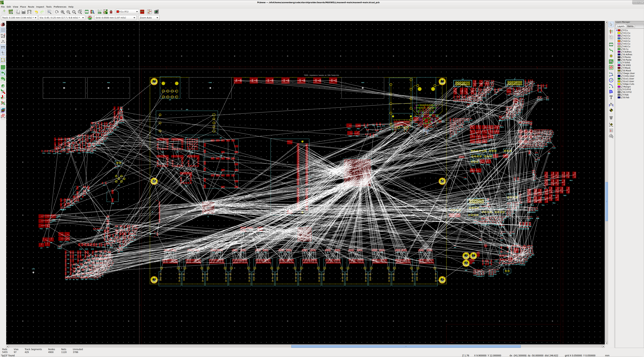Click the vertical scrollbar thumb
The height and width of the screenshot is (357, 644).
(606, 202)
